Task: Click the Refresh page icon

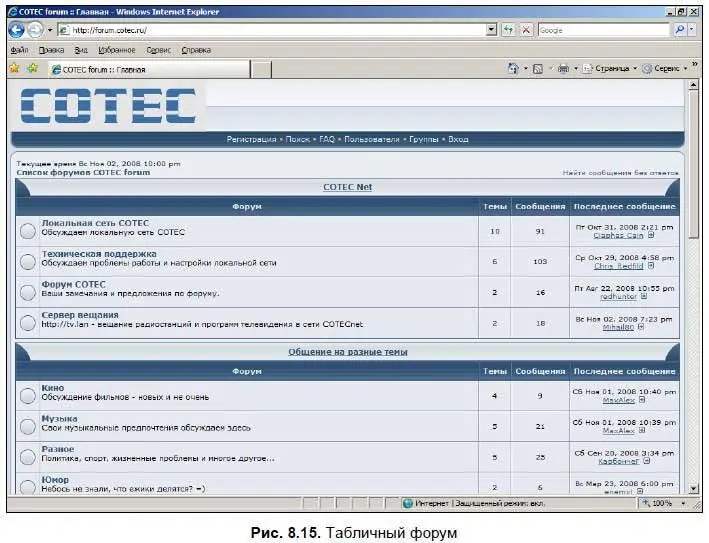Action: [x=509, y=30]
